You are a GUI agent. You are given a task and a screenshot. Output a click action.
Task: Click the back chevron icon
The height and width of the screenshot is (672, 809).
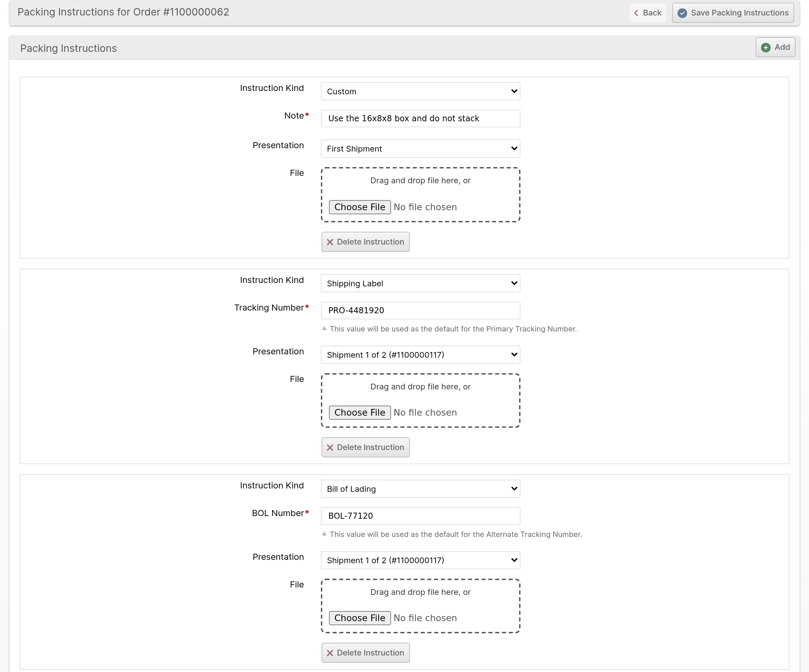click(x=636, y=13)
